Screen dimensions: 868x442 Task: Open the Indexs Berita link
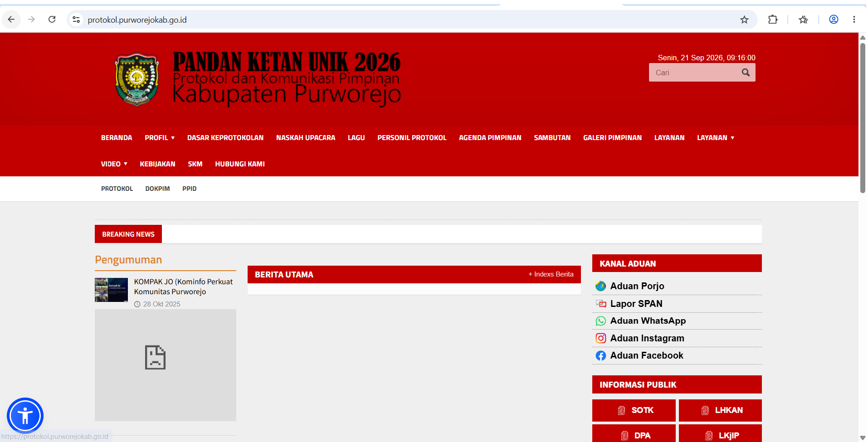551,274
